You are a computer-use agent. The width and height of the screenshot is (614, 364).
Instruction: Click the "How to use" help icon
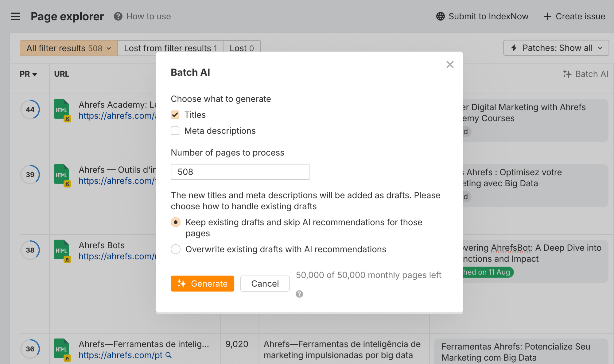tap(118, 16)
